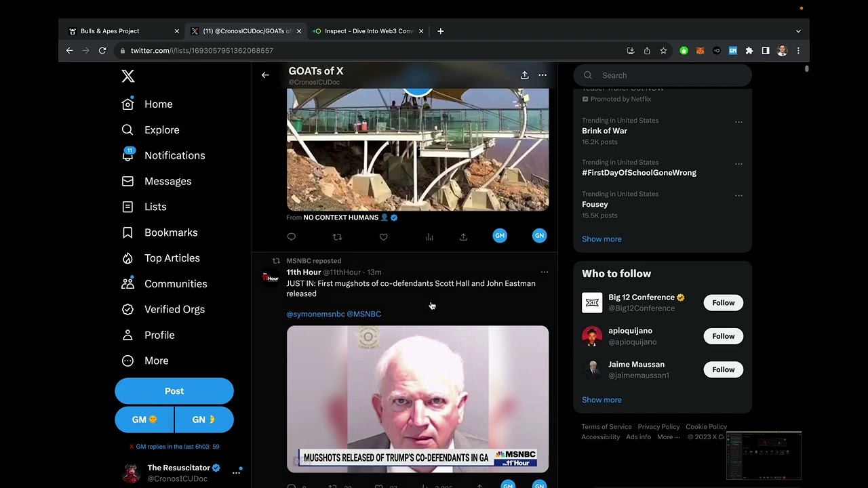Open Verified Orgs in the sidebar

(162, 310)
